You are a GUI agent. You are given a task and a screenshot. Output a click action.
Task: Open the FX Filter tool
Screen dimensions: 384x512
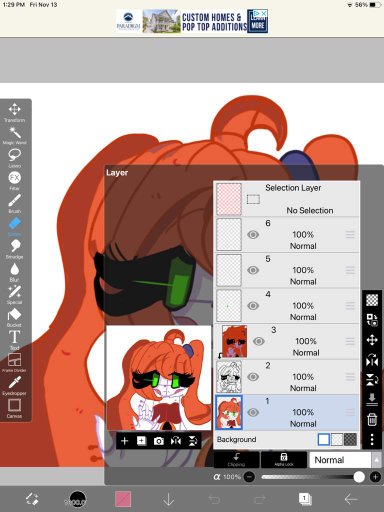click(14, 181)
